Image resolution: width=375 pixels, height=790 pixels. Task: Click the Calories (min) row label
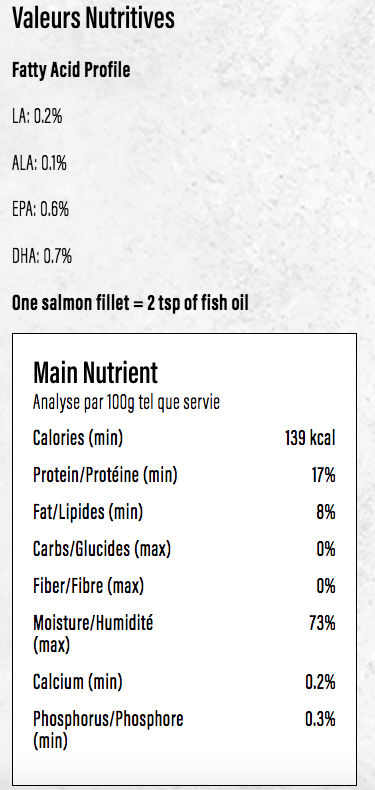coord(78,438)
